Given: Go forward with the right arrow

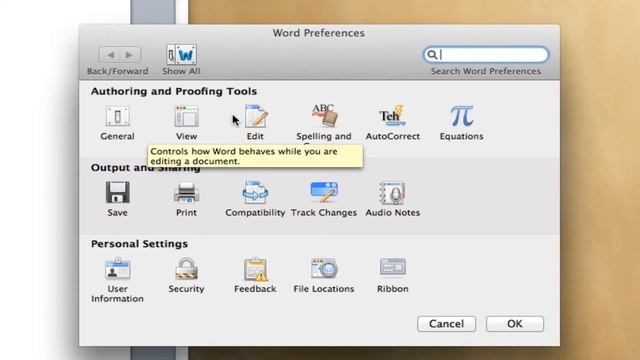Looking at the screenshot, I should [x=130, y=55].
